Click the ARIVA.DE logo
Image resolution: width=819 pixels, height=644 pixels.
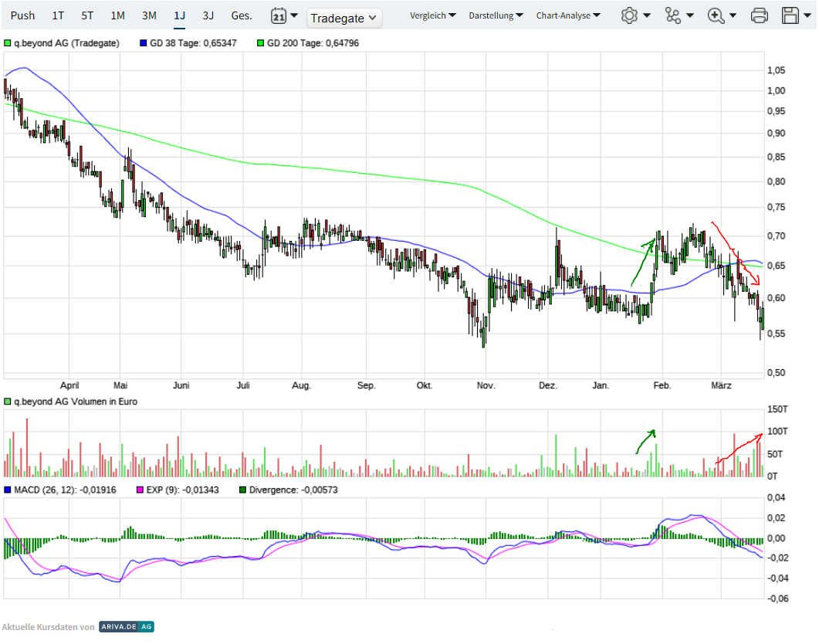pyautogui.click(x=127, y=627)
